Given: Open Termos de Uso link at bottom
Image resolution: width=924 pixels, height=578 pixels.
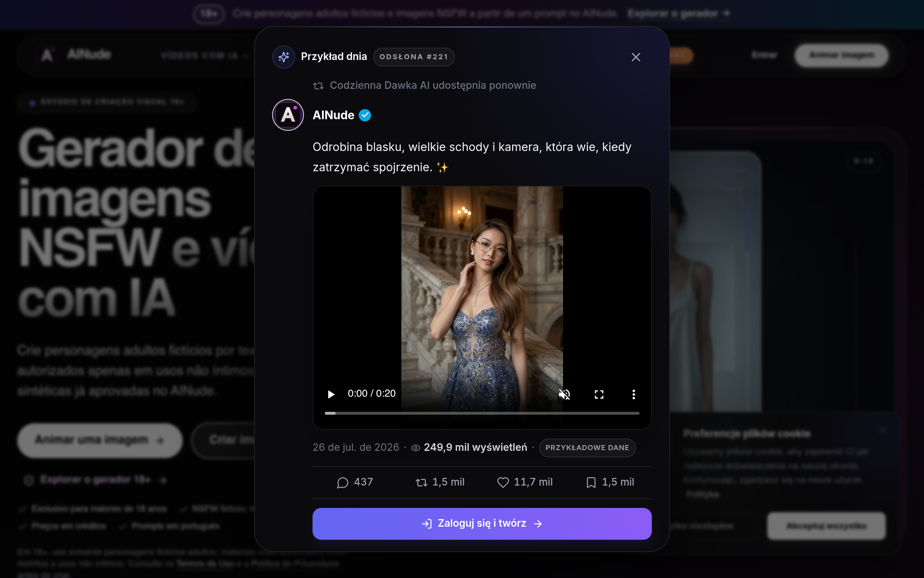Looking at the screenshot, I should point(205,564).
